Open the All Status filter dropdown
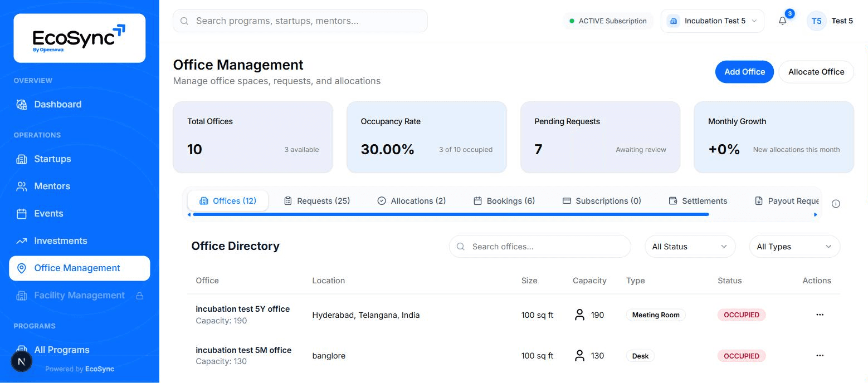This screenshot has width=868, height=383. coord(690,247)
